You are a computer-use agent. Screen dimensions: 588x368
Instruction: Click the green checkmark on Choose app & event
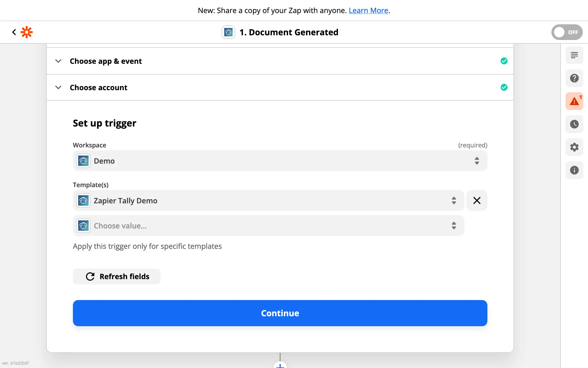pos(504,61)
